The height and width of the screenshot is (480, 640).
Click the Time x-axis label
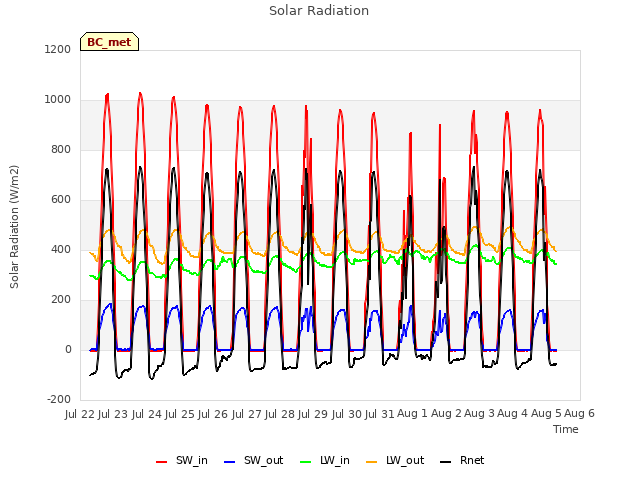tap(566, 429)
